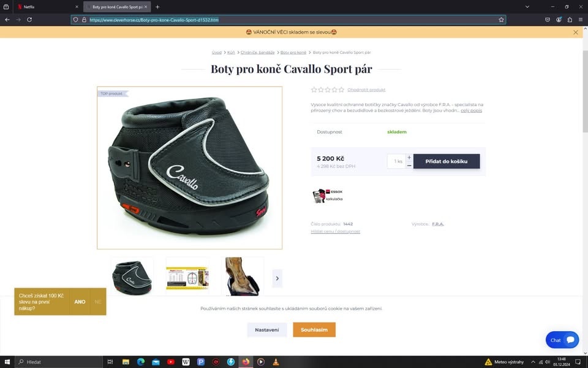
Task: Open the Pocket save icon
Action: coord(548,20)
